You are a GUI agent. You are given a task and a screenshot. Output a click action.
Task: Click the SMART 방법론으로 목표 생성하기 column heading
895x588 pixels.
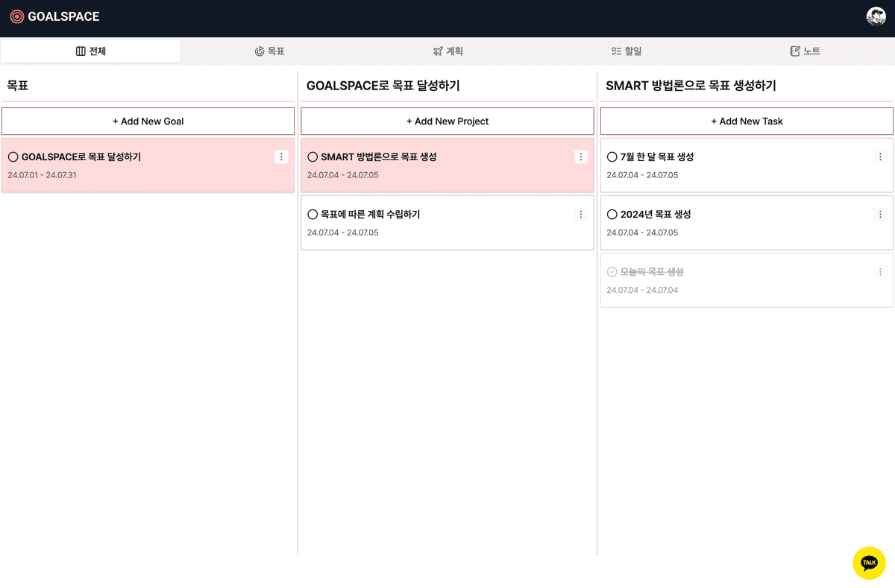click(x=691, y=86)
